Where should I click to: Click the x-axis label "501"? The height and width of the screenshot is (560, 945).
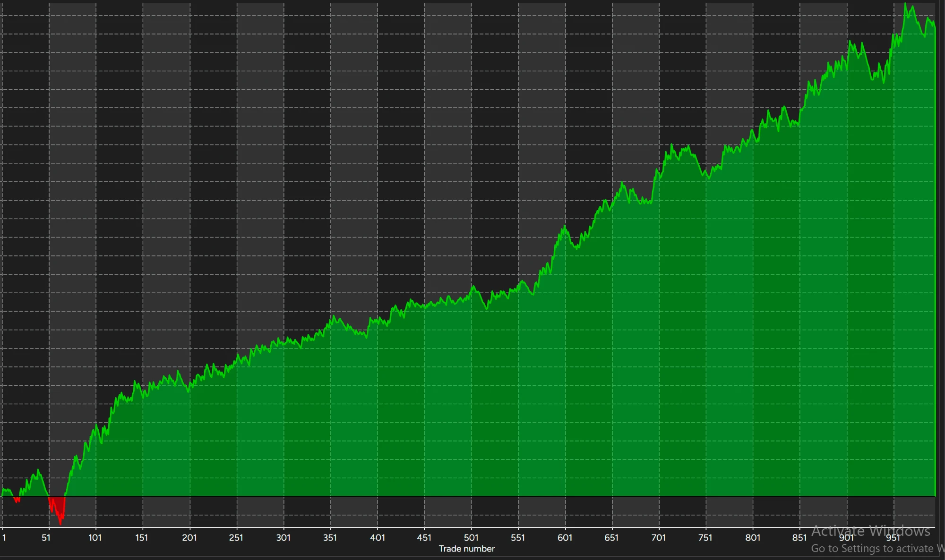pyautogui.click(x=471, y=537)
